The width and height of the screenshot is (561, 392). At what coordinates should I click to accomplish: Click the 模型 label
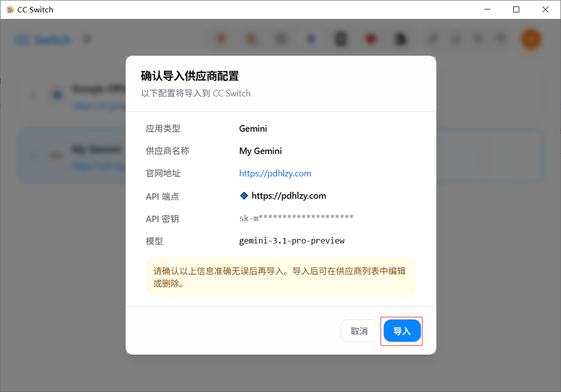[154, 241]
